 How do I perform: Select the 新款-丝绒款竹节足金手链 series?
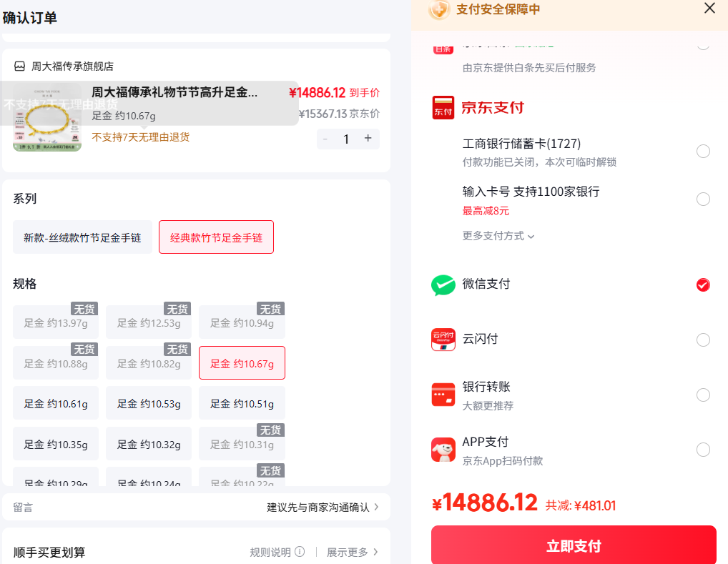83,237
